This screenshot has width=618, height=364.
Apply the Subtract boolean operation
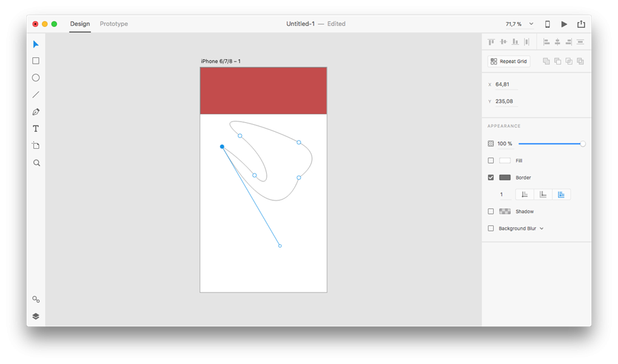[558, 61]
